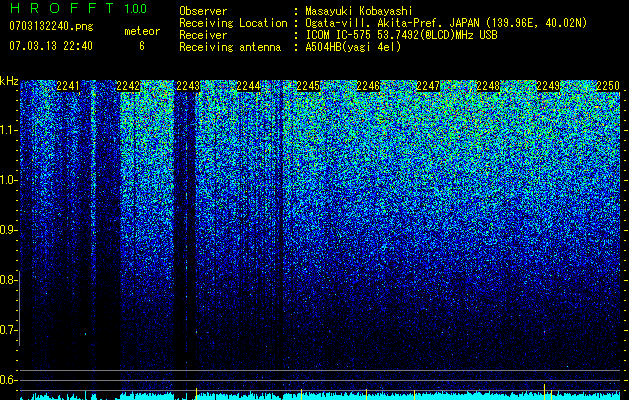Click the 2250 time label
Viewport: 629px width, 400px height.
click(608, 86)
